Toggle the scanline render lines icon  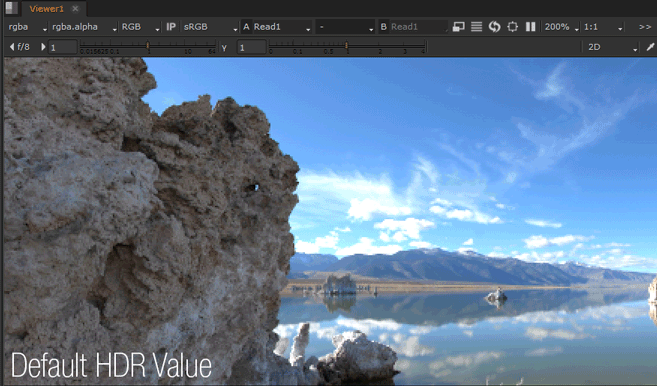pyautogui.click(x=476, y=27)
